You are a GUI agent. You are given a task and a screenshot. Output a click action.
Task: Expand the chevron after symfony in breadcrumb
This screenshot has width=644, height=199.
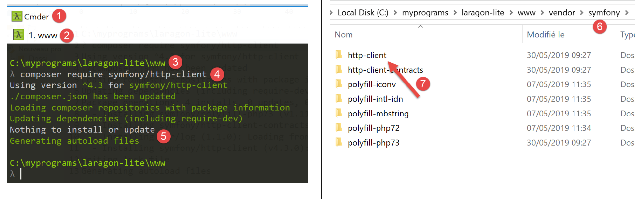click(627, 13)
